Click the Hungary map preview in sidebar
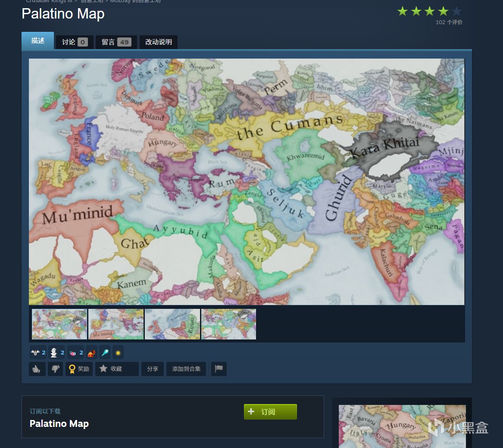The width and height of the screenshot is (503, 448). pyautogui.click(x=402, y=426)
